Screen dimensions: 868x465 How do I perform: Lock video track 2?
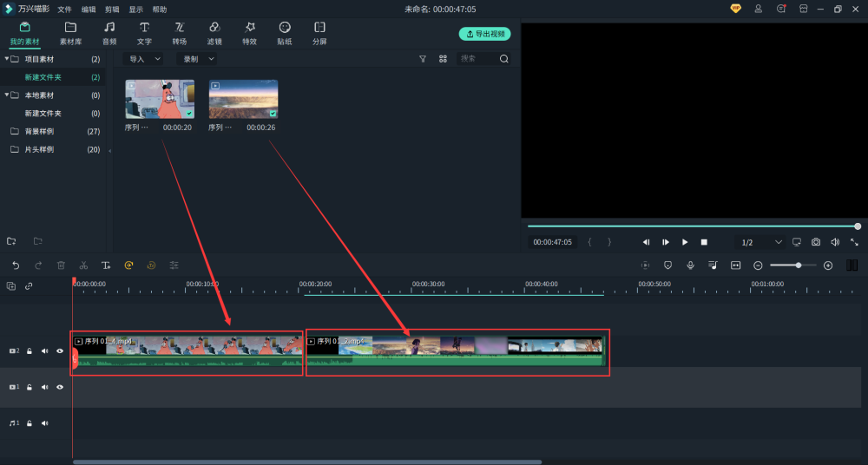[30, 351]
